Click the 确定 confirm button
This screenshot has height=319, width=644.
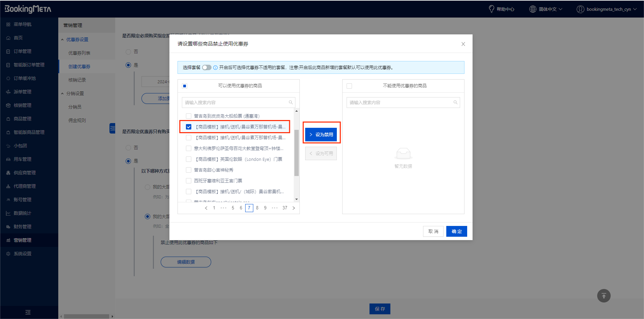456,231
